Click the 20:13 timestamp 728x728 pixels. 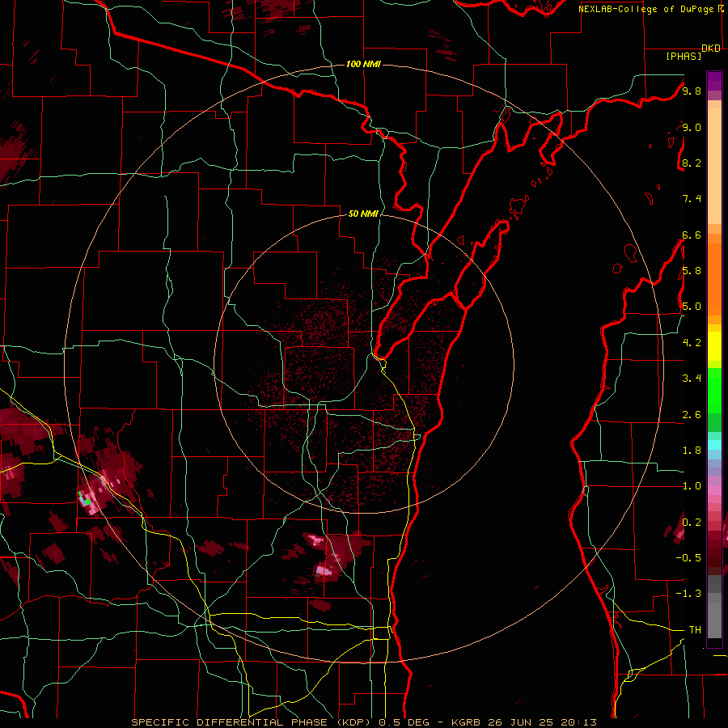click(x=579, y=722)
